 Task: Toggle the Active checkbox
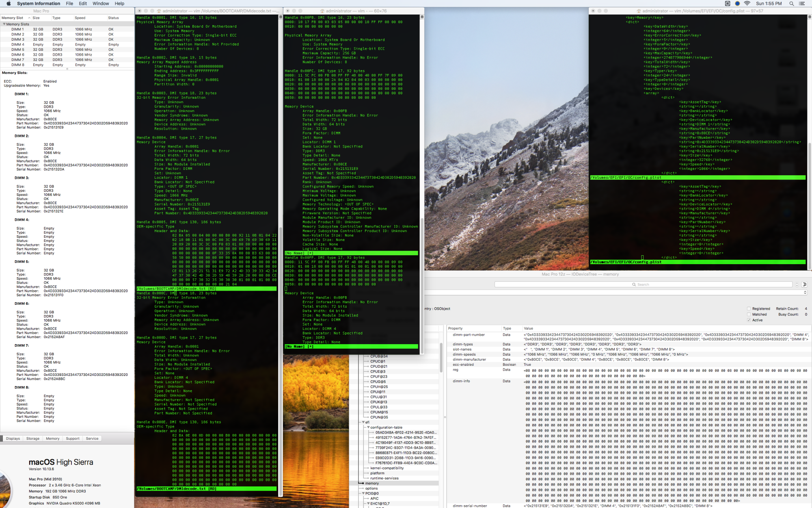[x=749, y=320]
